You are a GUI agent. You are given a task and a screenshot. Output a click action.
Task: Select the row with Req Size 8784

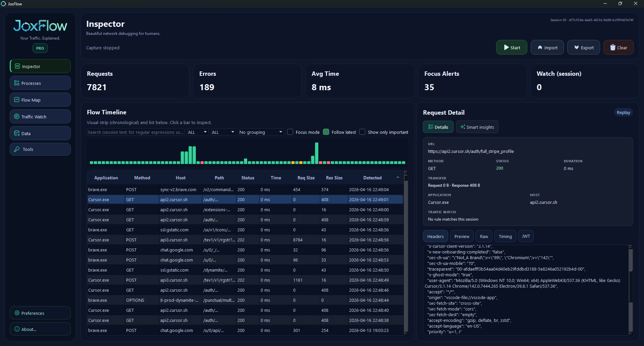(245, 240)
